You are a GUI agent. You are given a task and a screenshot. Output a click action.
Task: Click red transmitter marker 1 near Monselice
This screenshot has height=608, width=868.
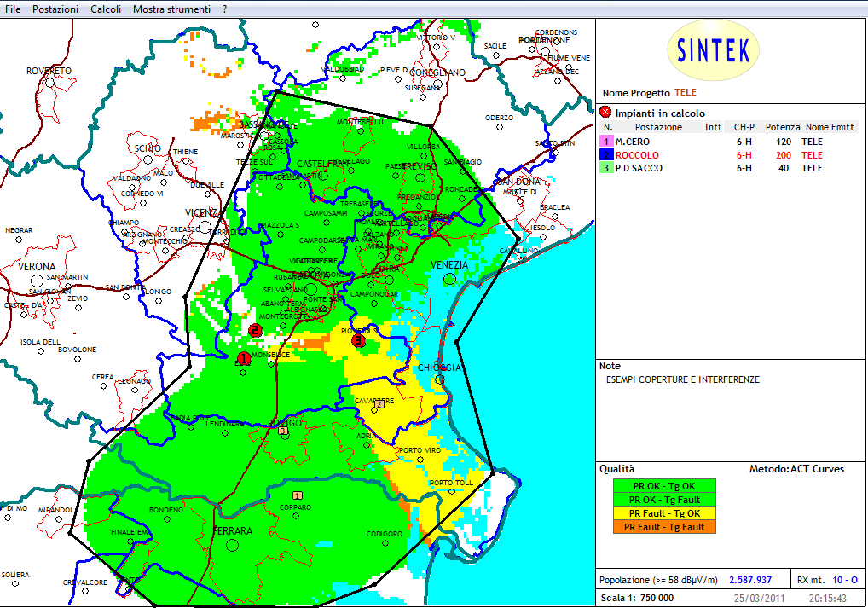click(243, 358)
